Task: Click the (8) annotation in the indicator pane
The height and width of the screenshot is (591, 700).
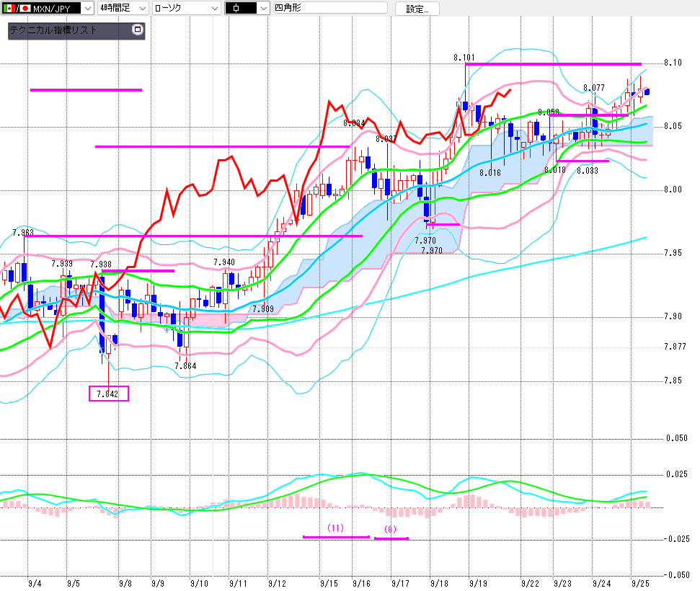Action: pyautogui.click(x=390, y=529)
